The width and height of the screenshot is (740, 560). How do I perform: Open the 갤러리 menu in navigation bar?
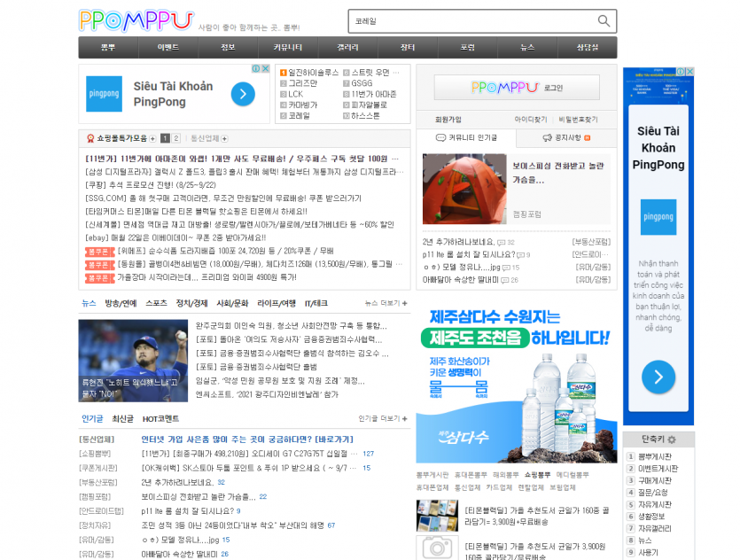click(347, 48)
